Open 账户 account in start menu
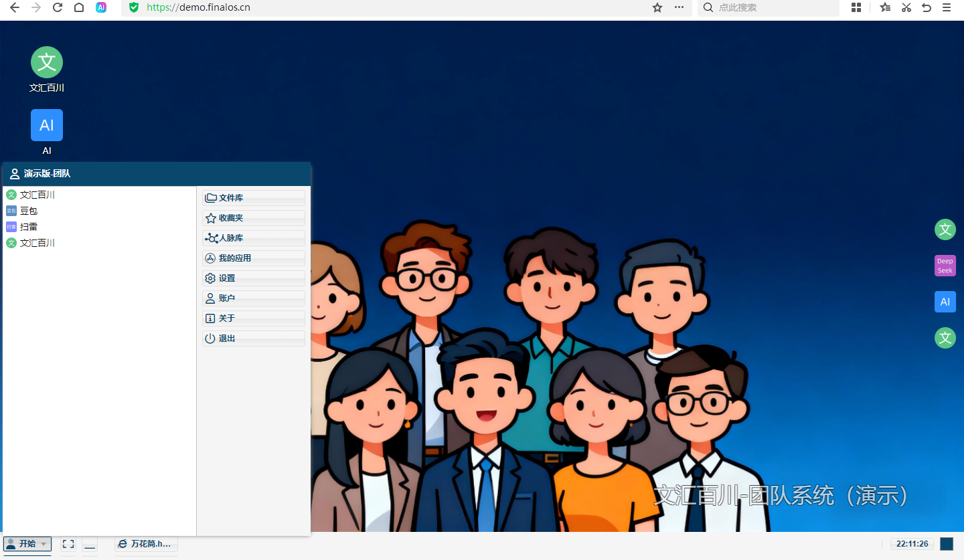The image size is (964, 560). point(254,298)
